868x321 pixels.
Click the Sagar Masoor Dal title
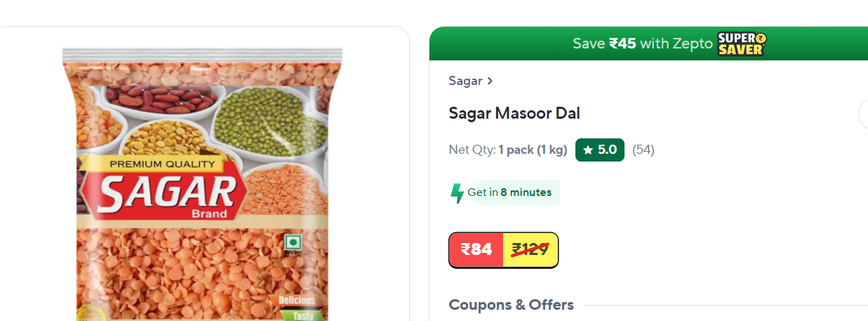[x=514, y=113]
